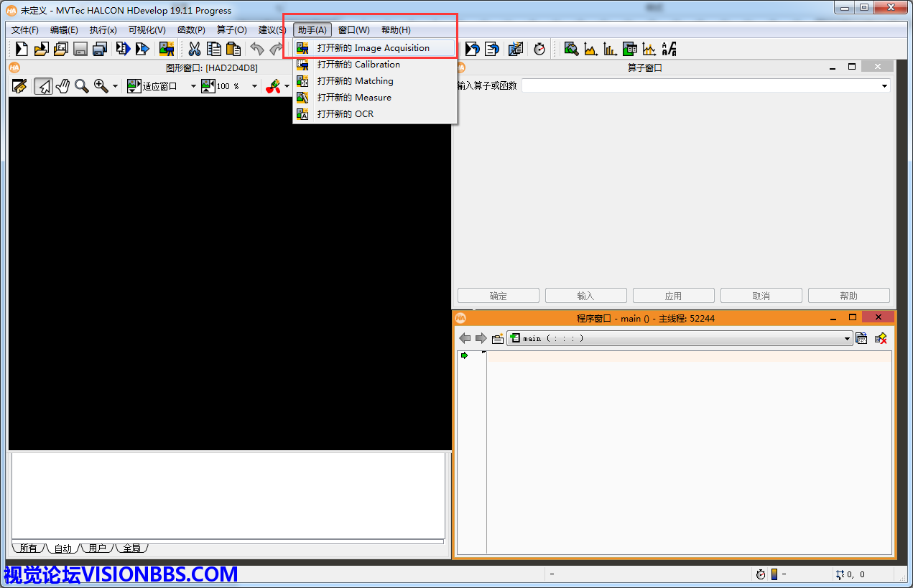Screen dimensions: 913x588
Task: Click the delete procedure red X icon
Action: (881, 338)
